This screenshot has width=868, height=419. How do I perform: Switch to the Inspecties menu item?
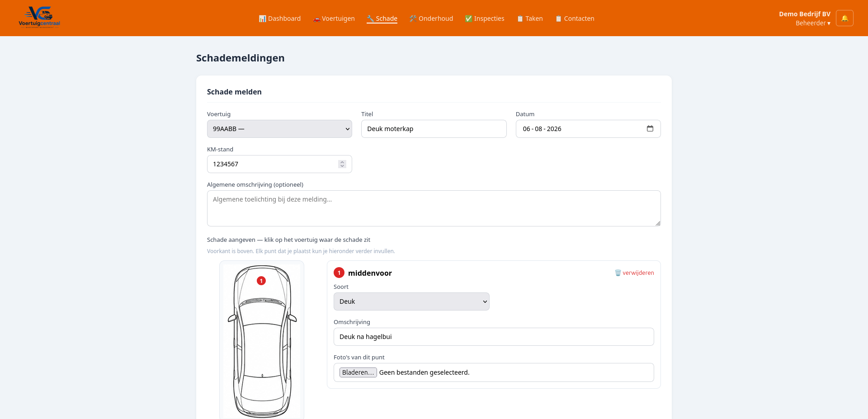click(485, 19)
